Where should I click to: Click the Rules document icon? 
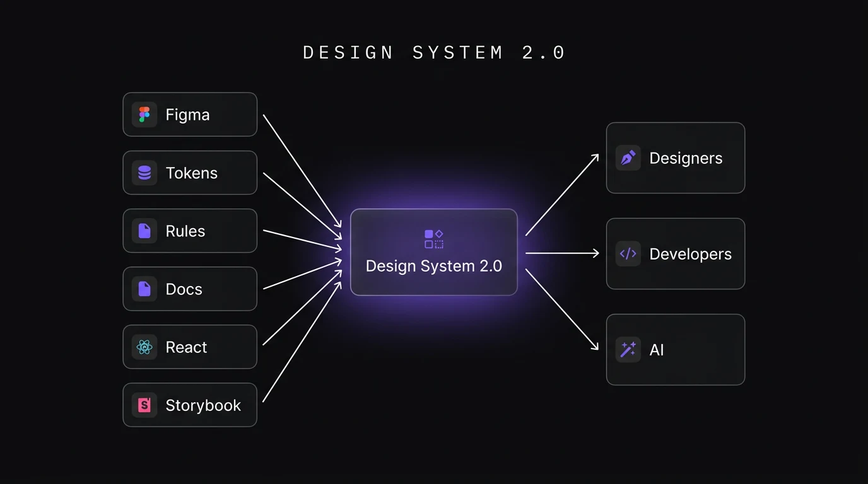tap(144, 231)
